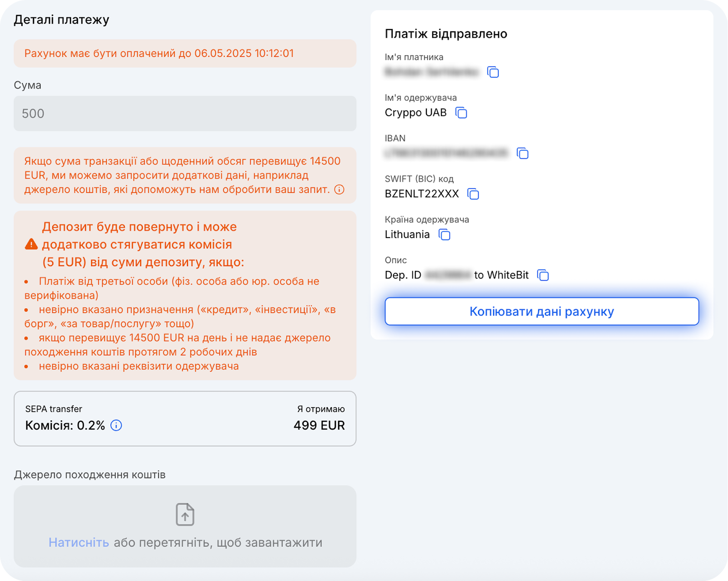Screen dimensions: 728x581
Task: Click the payment deadline notice banner
Action: (x=185, y=53)
